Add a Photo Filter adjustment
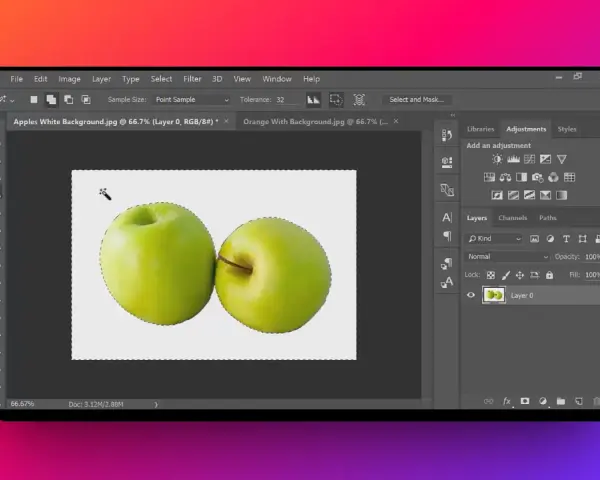The image size is (600, 480). (537, 177)
